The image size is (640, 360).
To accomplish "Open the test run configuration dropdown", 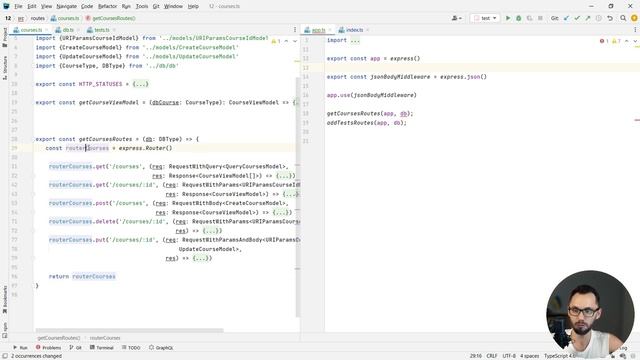I will point(485,18).
